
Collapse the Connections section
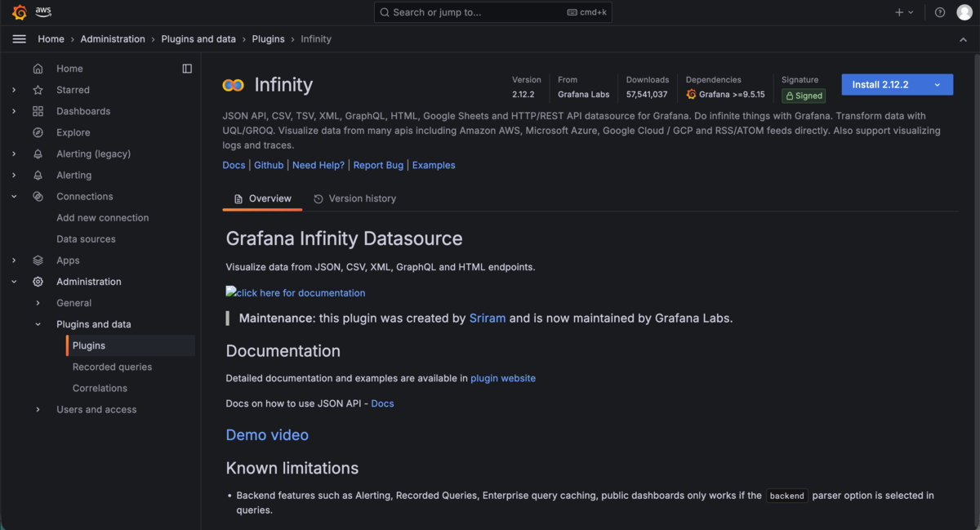[14, 197]
